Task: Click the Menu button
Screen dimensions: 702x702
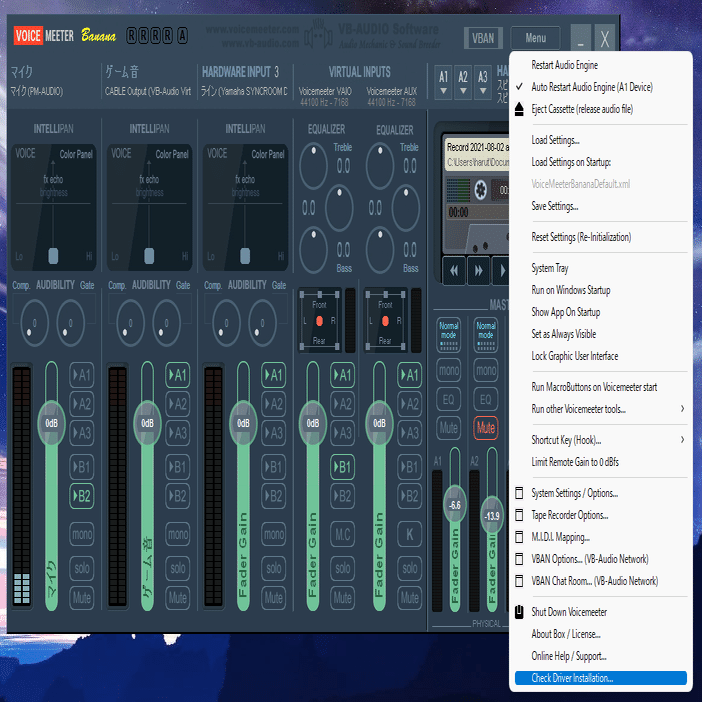Action: 535,38
